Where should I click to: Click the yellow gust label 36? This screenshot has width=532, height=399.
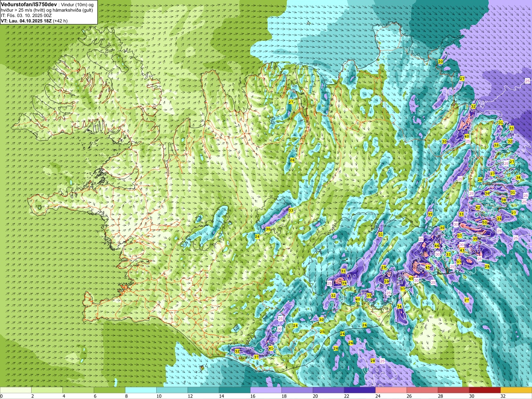tap(487, 193)
